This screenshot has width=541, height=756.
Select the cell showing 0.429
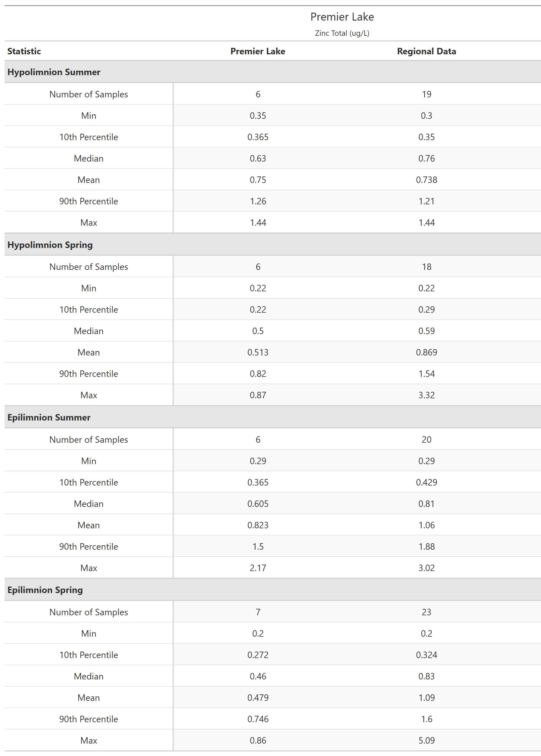pos(426,482)
